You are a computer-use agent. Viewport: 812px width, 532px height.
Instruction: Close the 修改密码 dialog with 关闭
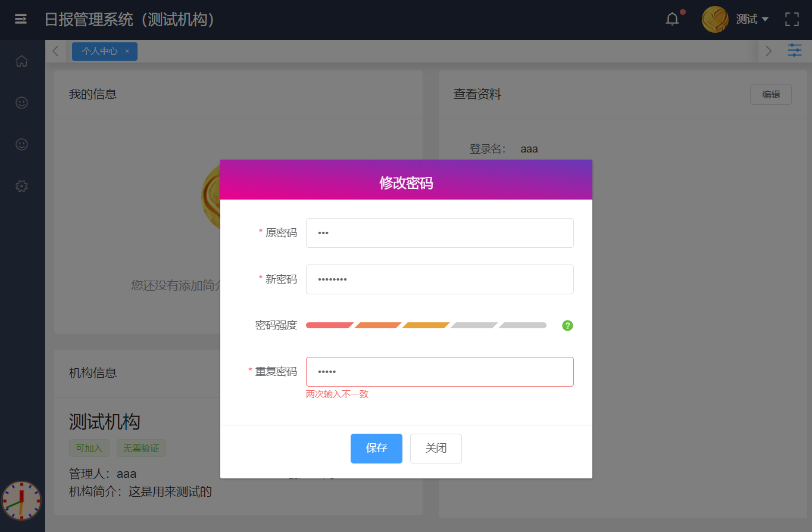436,448
